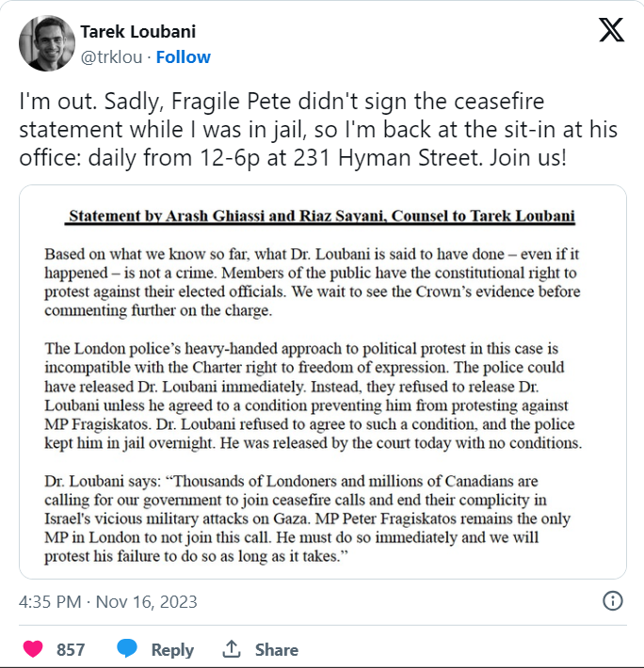Follow the @trklou account
The height and width of the screenshot is (668, 644).
point(184,57)
